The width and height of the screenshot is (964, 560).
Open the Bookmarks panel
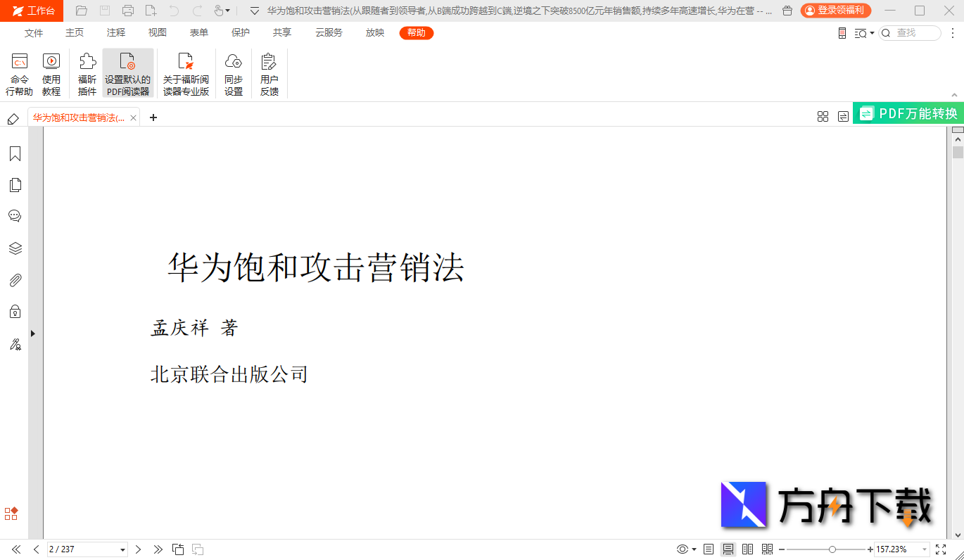pyautogui.click(x=15, y=153)
